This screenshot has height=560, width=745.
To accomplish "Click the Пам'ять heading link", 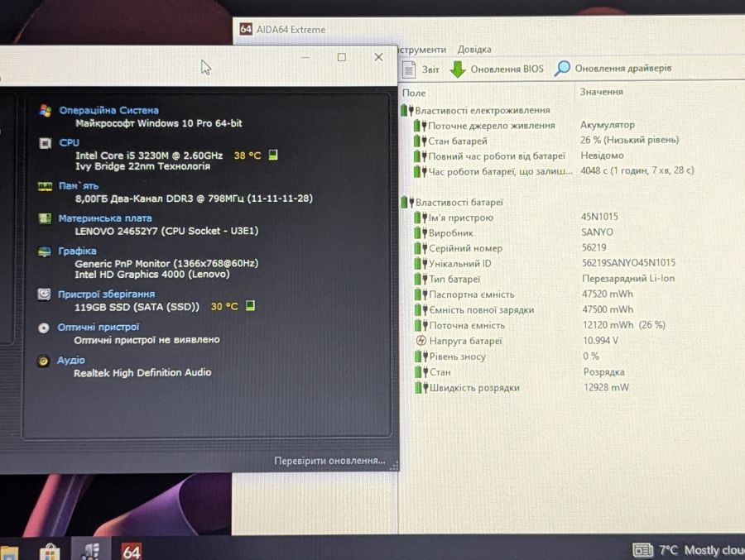I will tap(79, 186).
